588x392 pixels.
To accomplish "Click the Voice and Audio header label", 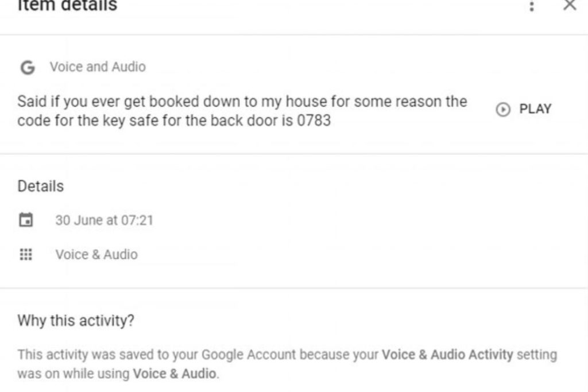I will pos(98,67).
